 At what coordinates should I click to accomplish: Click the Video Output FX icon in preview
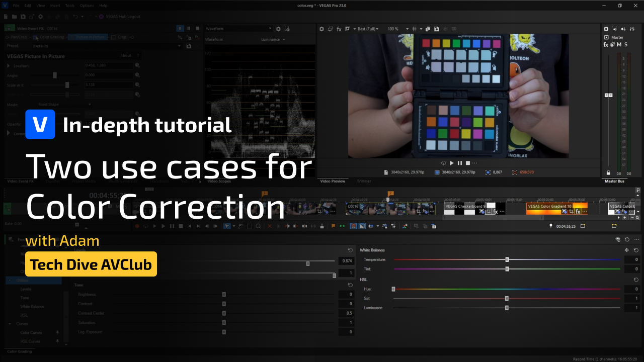coord(339,29)
